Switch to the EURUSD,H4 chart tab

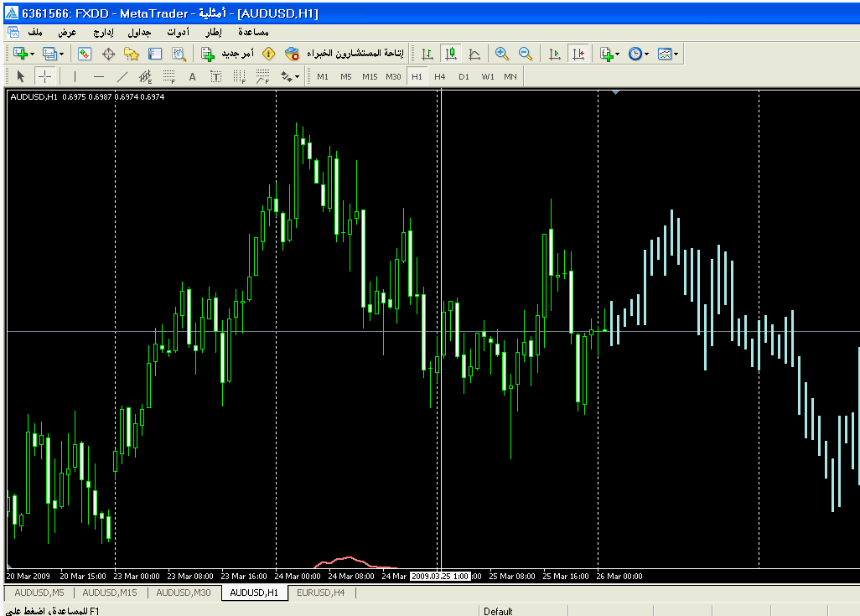click(321, 593)
